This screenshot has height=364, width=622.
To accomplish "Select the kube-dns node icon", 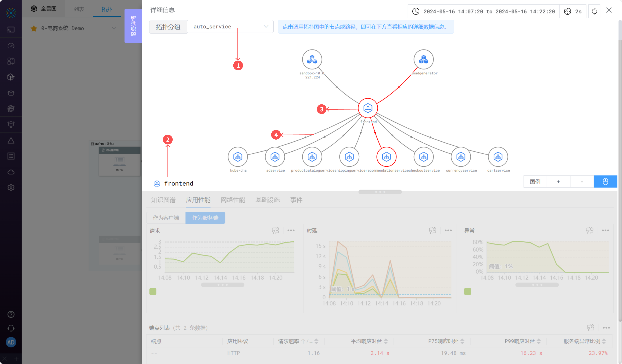I will (x=238, y=157).
